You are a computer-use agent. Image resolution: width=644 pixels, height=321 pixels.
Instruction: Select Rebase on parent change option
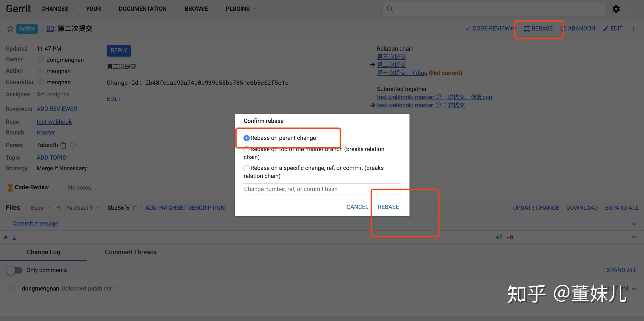click(x=247, y=138)
